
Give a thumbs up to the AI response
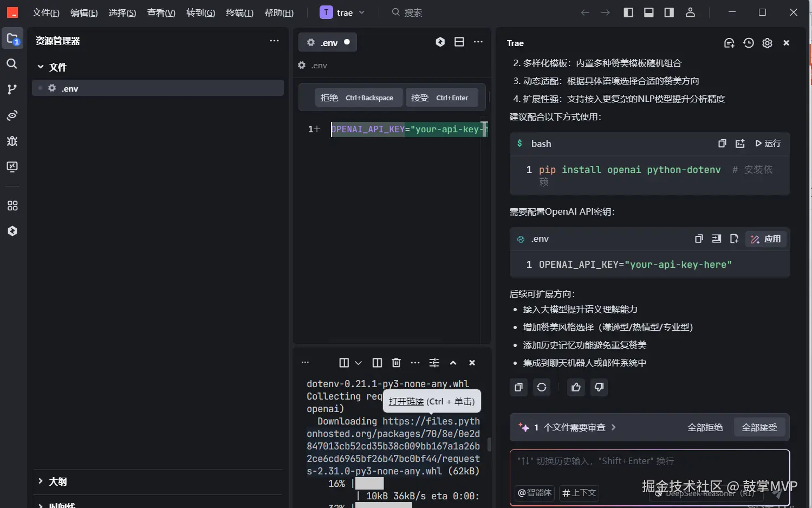pos(575,387)
